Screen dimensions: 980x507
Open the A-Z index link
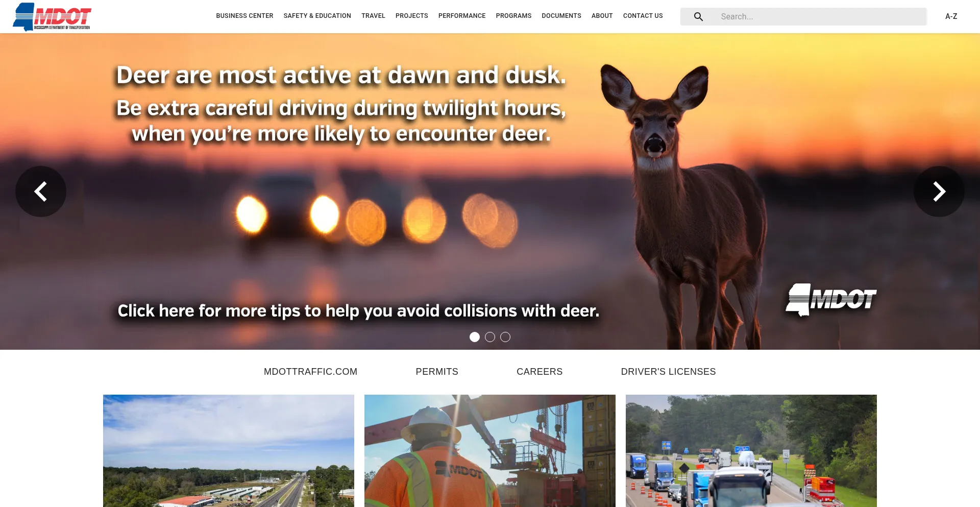[951, 16]
